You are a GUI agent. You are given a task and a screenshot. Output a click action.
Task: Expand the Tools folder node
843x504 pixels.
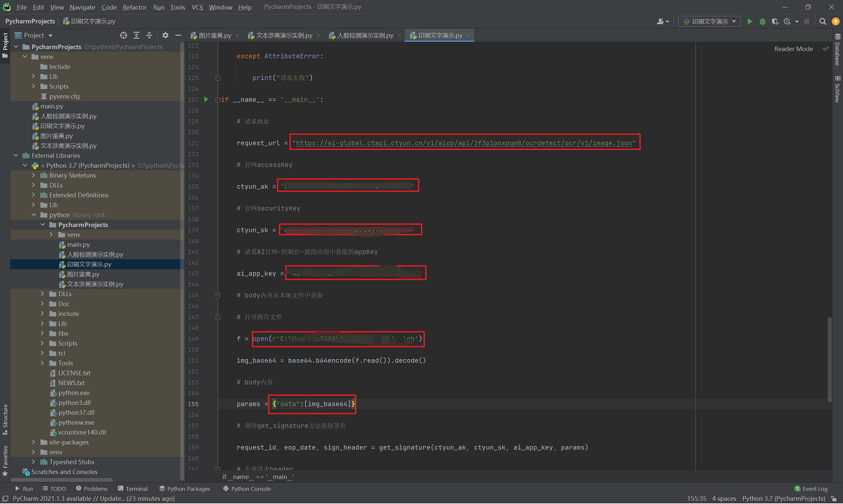[43, 364]
